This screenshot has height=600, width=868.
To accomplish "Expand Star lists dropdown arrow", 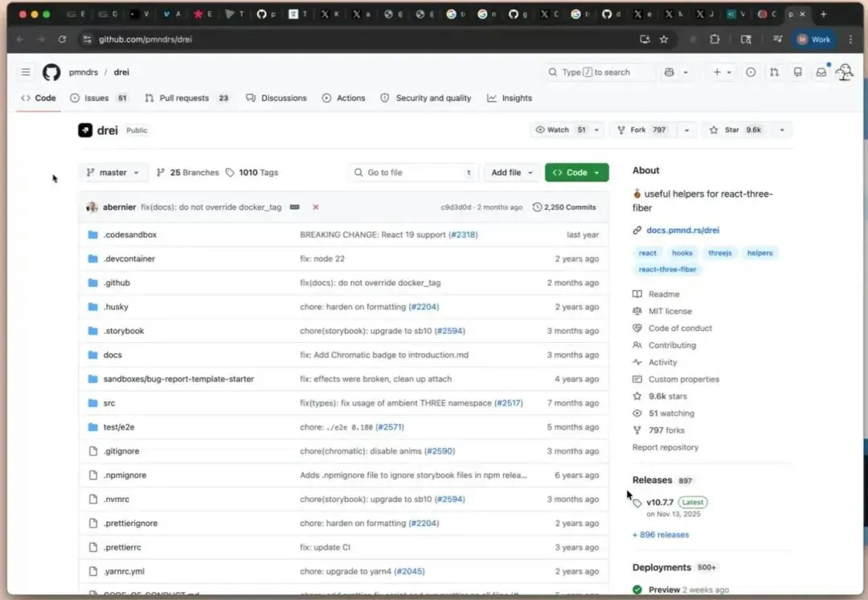I will click(x=782, y=130).
